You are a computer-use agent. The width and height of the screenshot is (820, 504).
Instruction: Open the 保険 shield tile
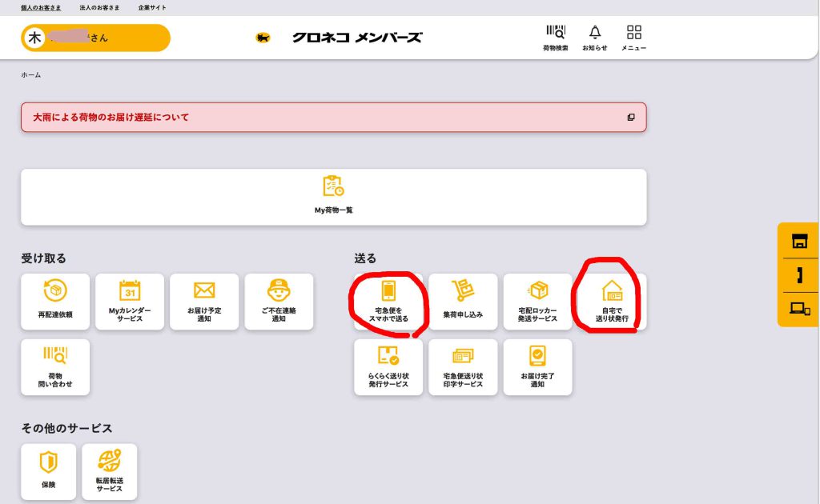[49, 472]
